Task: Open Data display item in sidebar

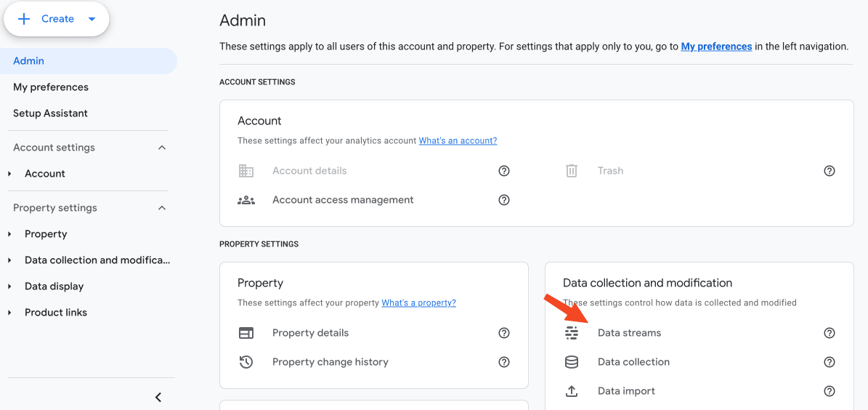Action: (x=54, y=286)
